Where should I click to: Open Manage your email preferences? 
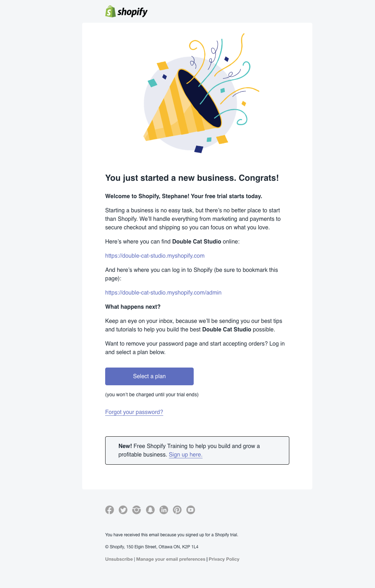click(x=171, y=559)
